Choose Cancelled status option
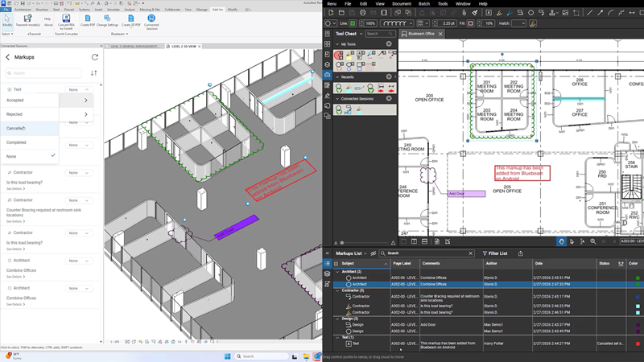Image resolution: width=644 pixels, height=362 pixels. pos(16,128)
